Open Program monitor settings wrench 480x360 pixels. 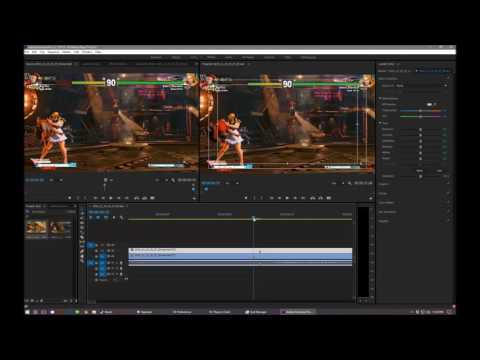pyautogui.click(x=350, y=183)
